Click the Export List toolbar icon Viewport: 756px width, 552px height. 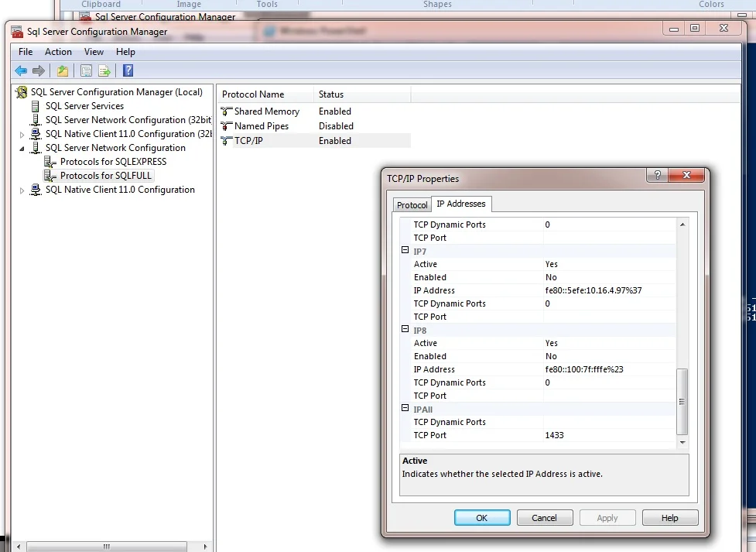[104, 71]
